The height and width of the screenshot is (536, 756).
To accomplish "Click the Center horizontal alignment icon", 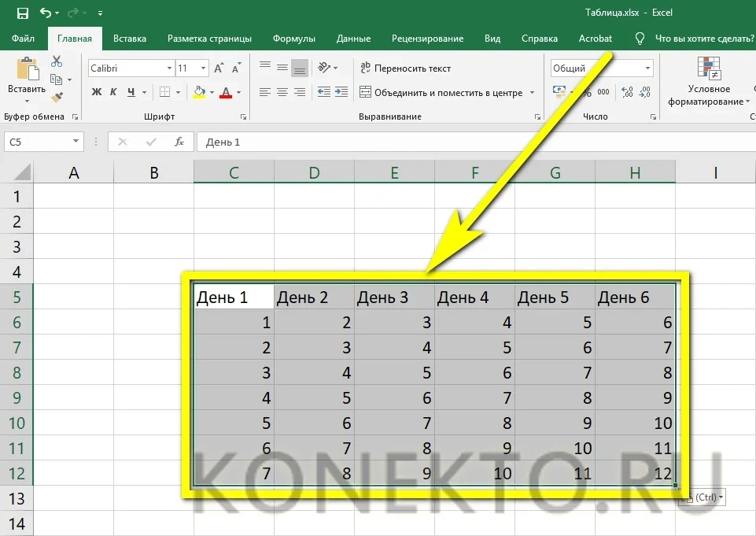I will 282,92.
